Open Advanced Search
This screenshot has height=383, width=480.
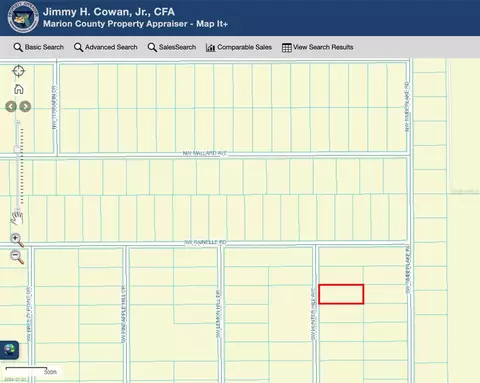pos(106,47)
